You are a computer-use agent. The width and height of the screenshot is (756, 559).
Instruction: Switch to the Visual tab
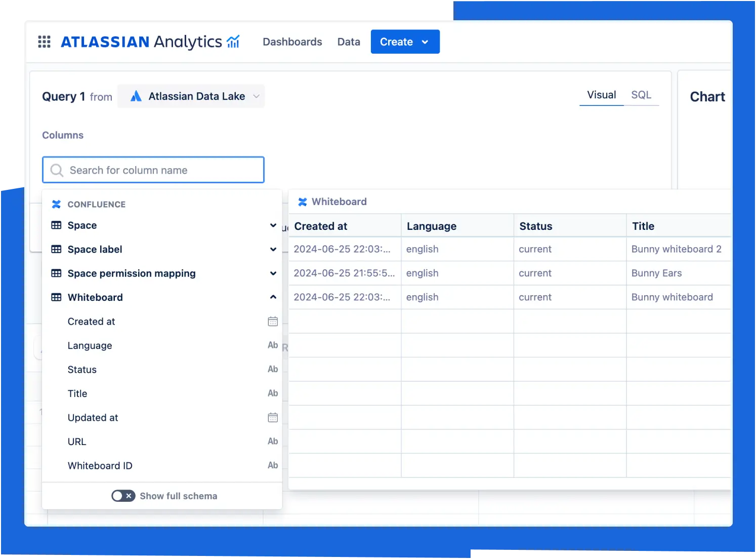pyautogui.click(x=601, y=95)
